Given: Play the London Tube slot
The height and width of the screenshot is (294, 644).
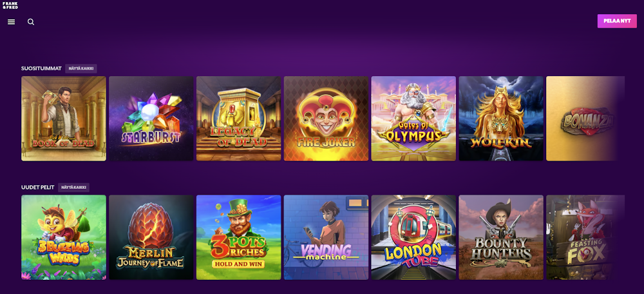Looking at the screenshot, I should pos(413,237).
